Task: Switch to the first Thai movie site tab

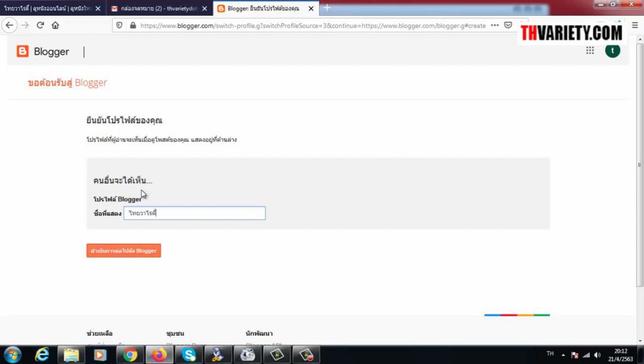Action: click(x=53, y=8)
